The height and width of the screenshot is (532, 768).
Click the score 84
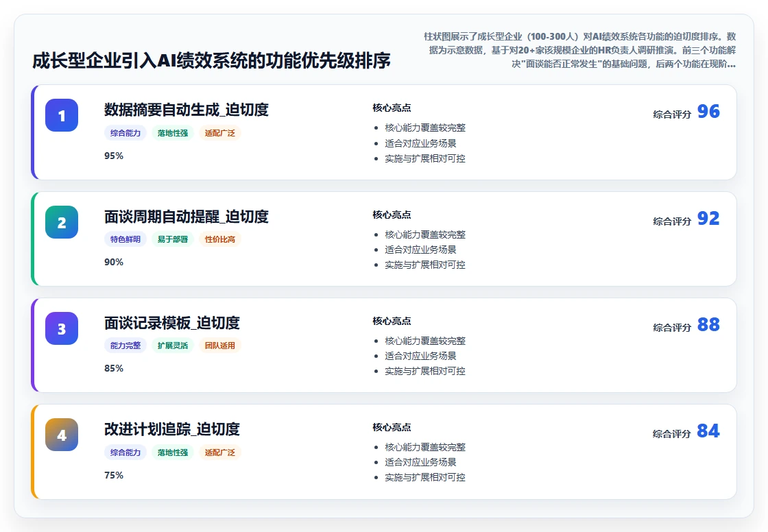coord(708,431)
